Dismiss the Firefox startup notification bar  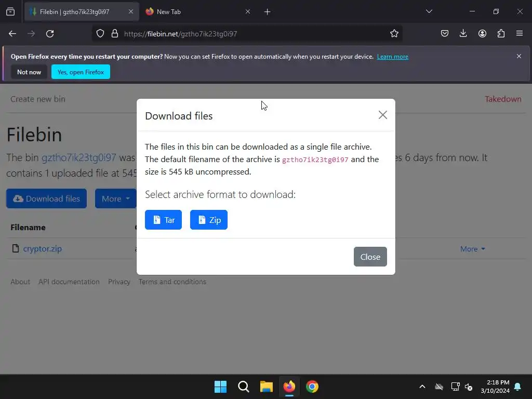[x=519, y=56]
